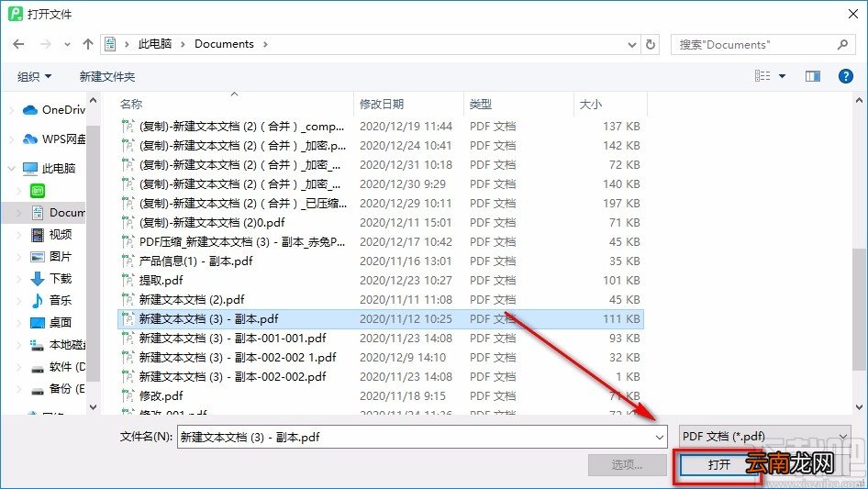Expand the address bar history dropdown

tap(631, 44)
